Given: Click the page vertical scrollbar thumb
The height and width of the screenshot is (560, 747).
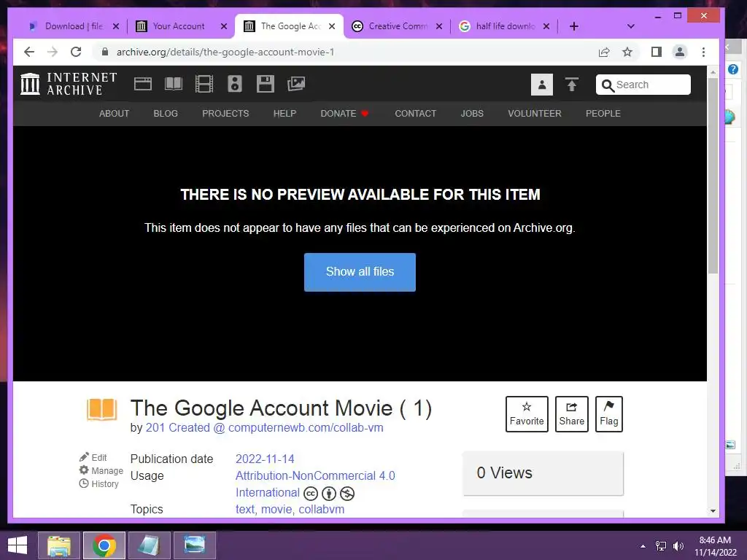Looking at the screenshot, I should 713,175.
